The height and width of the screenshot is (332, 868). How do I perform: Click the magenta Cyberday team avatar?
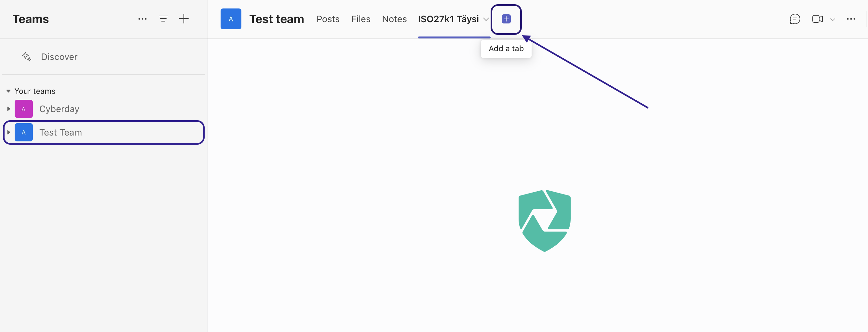click(x=23, y=109)
